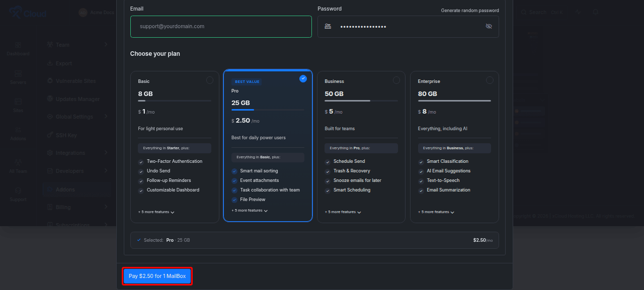644x290 pixels.
Task: Click Two-Factor Authentication feature text
Action: 175,161
